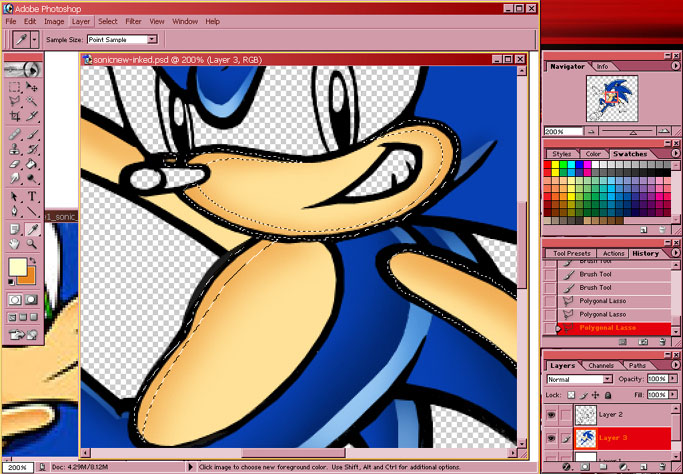The height and width of the screenshot is (474, 683).
Task: Select the Clone Stamp tool
Action: (x=14, y=149)
